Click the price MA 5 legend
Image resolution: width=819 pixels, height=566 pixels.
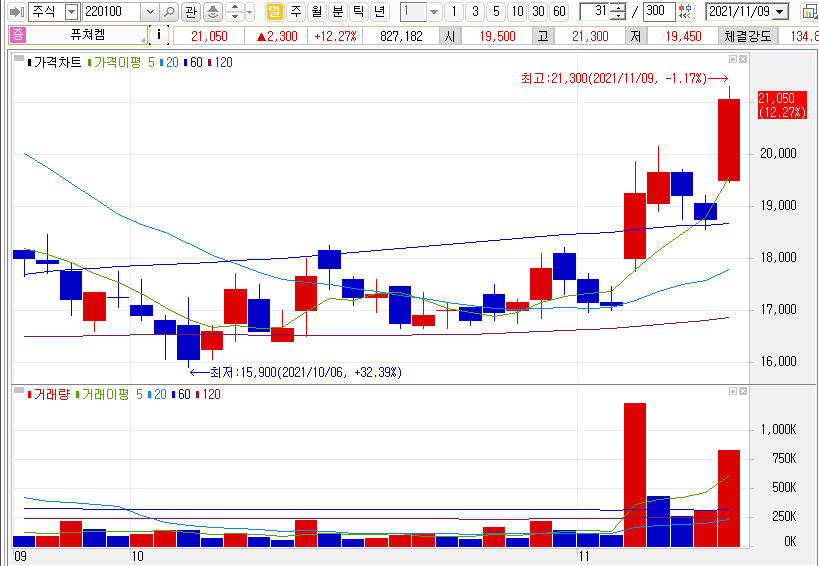point(151,63)
